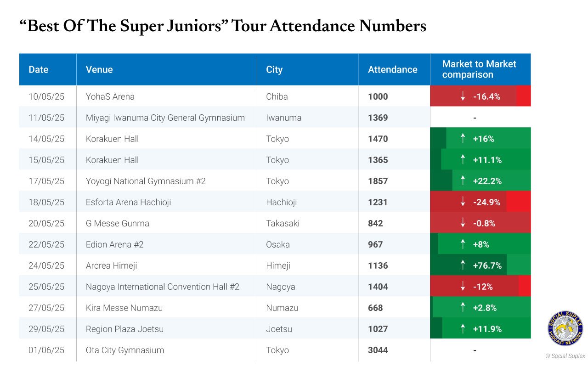Click the red -0.8% comparison bar
The height and width of the screenshot is (378, 588).
click(481, 223)
